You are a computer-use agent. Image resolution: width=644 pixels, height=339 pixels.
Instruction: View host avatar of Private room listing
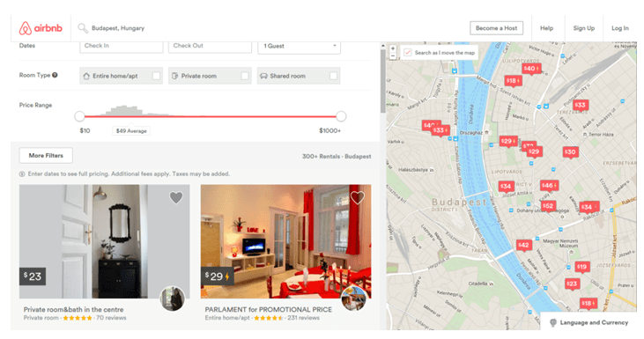[172, 298]
